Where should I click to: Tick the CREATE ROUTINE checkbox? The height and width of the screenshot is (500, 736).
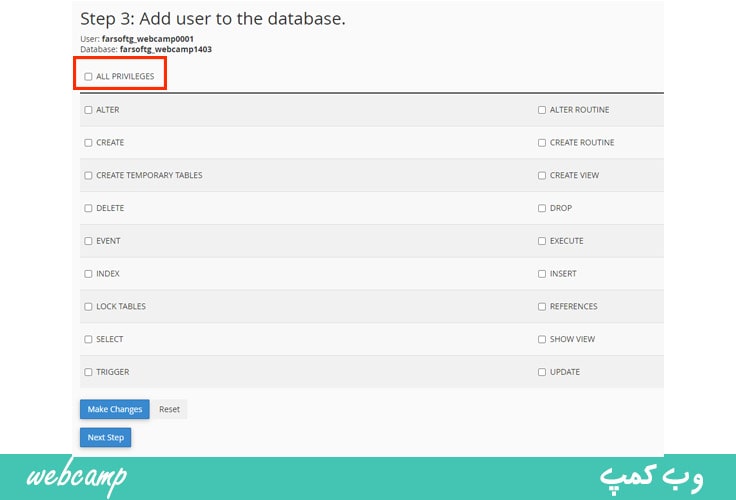pyautogui.click(x=542, y=143)
